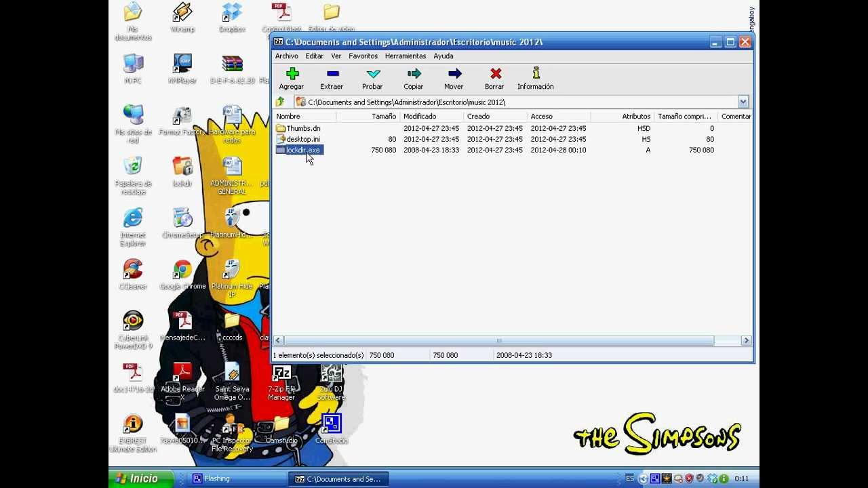Select the ChromeSetup desktop icon
The image size is (868, 488).
coord(182,224)
